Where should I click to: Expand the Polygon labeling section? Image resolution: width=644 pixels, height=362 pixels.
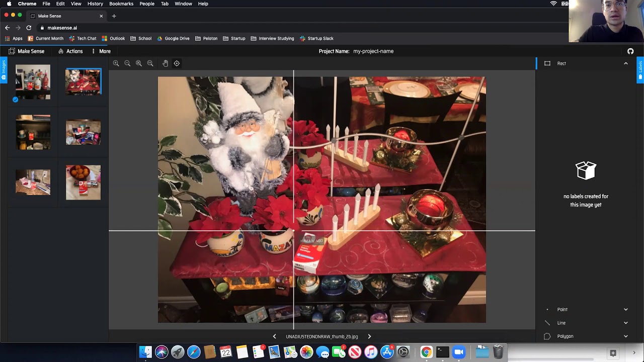[x=626, y=336]
